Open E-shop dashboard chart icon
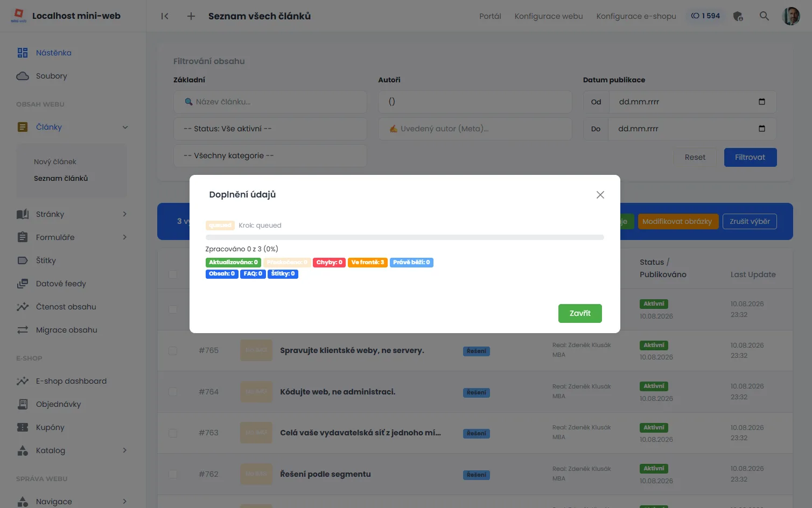 pyautogui.click(x=23, y=381)
